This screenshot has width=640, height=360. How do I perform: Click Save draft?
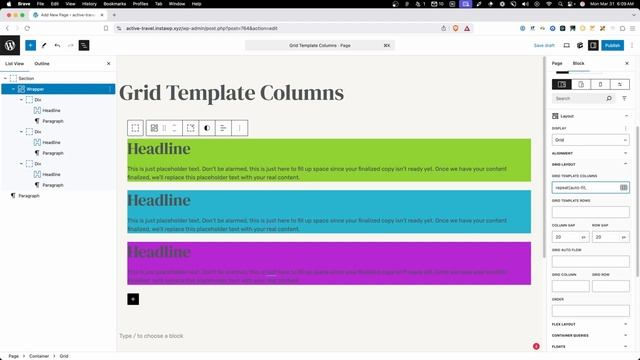(544, 45)
